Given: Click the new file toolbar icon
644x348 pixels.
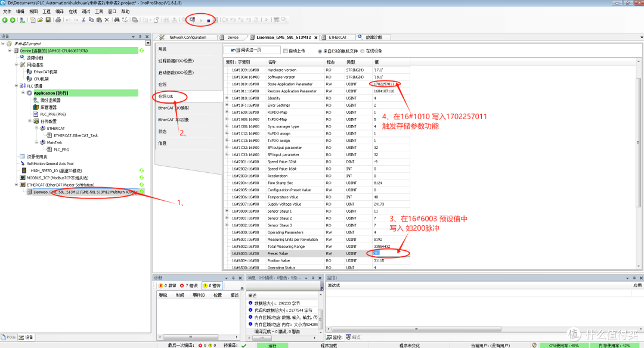Looking at the screenshot, I should 33,20.
